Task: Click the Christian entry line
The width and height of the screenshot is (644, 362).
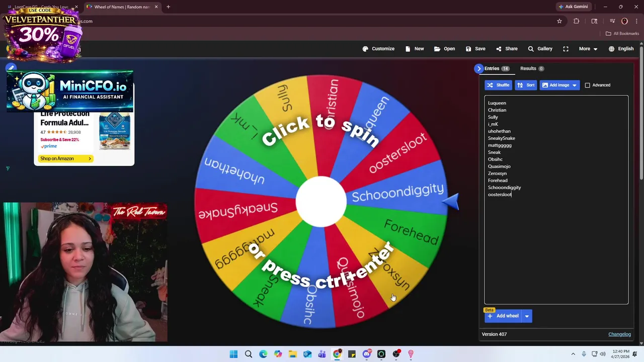Action: click(x=497, y=110)
